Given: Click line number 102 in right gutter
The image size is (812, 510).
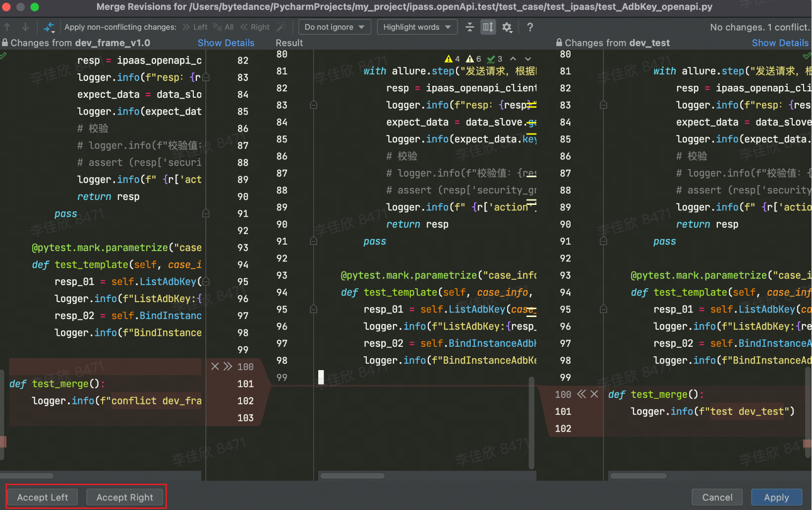Looking at the screenshot, I should tap(563, 428).
